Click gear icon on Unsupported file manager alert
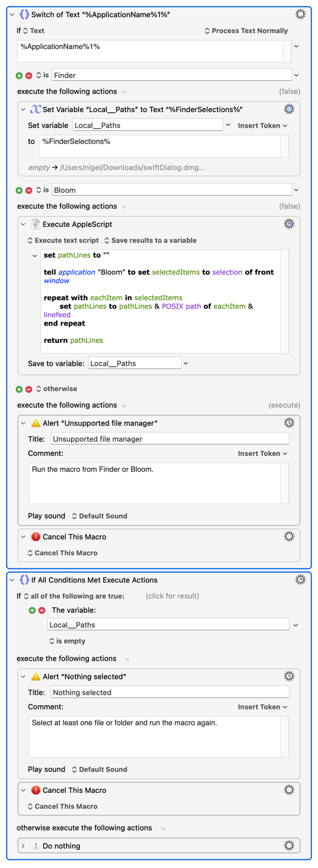The height and width of the screenshot is (868, 318). tap(289, 423)
